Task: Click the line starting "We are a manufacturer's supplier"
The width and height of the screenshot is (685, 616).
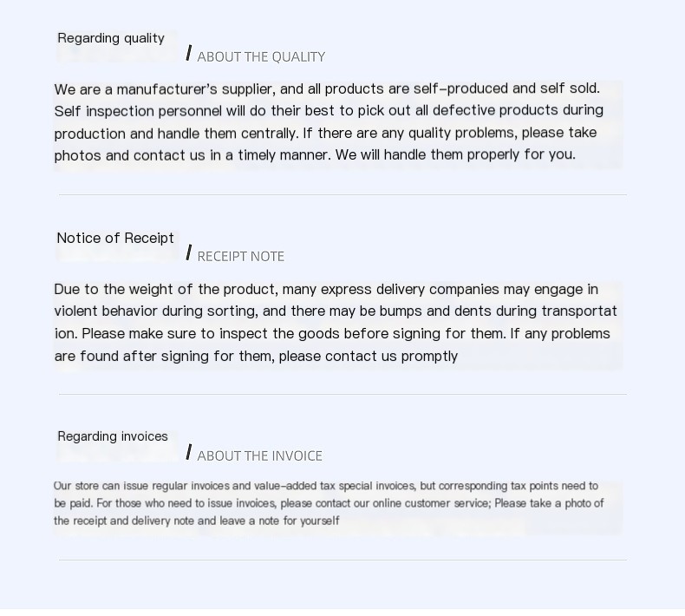Action: 326,88
